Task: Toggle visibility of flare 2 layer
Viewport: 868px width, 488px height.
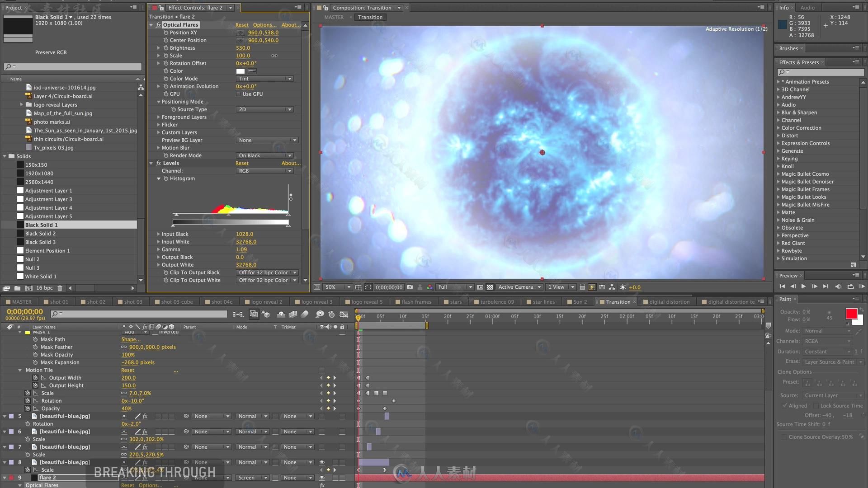Action: coord(322,478)
